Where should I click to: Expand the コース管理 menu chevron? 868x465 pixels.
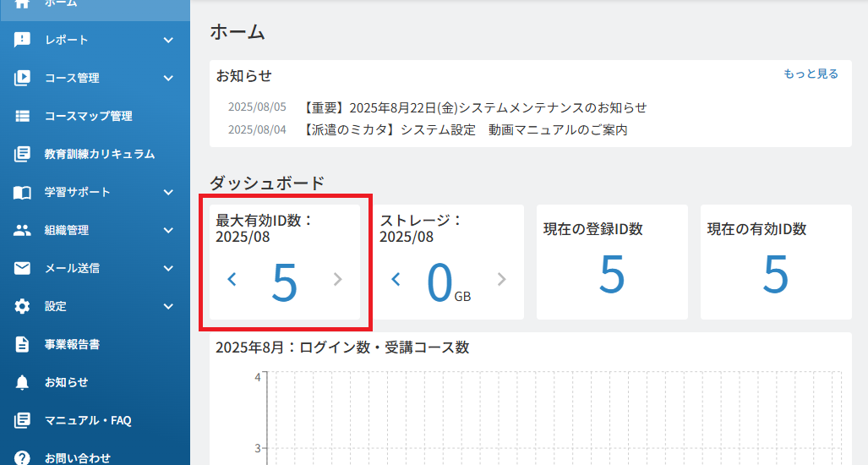(168, 78)
